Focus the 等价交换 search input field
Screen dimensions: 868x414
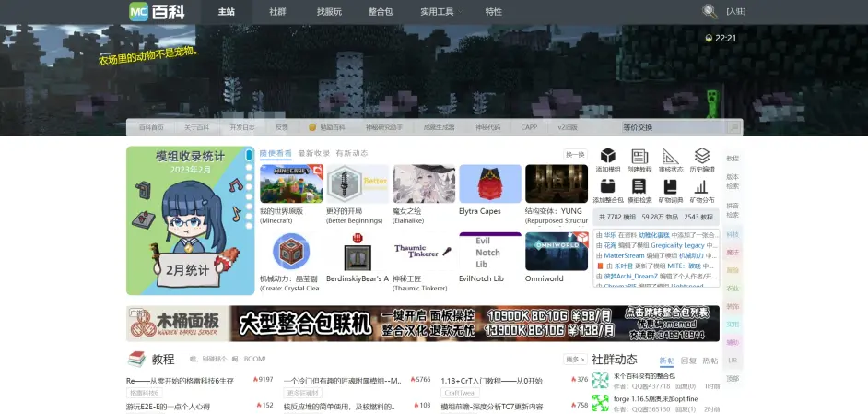674,127
